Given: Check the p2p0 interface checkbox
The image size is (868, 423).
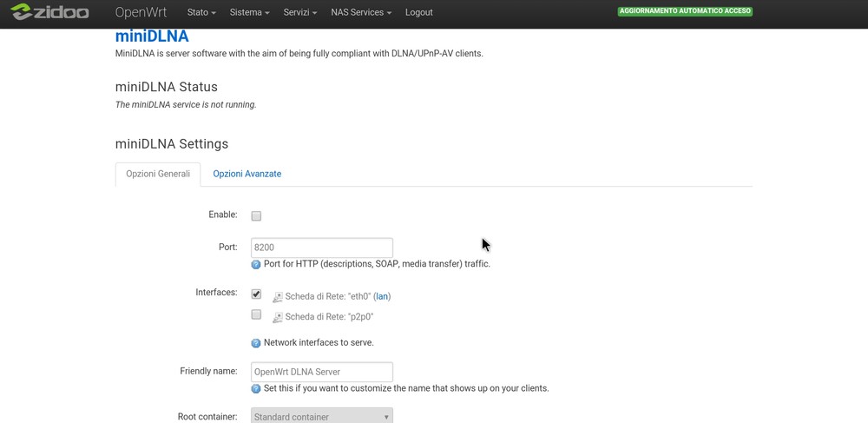Looking at the screenshot, I should tap(256, 314).
